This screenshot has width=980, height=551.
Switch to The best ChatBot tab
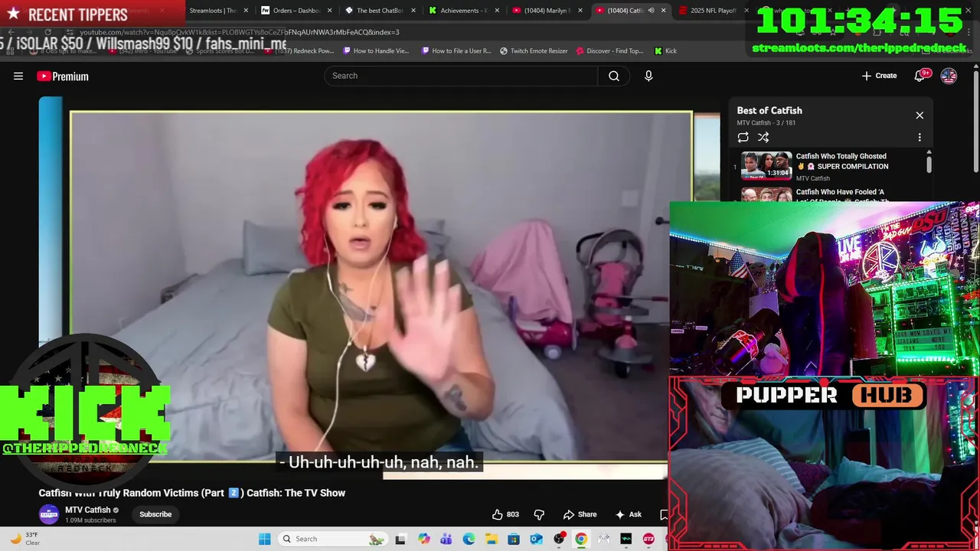(x=380, y=11)
